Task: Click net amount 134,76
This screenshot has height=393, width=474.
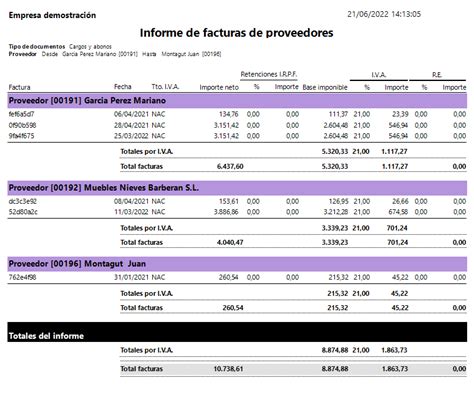Action: click(229, 114)
